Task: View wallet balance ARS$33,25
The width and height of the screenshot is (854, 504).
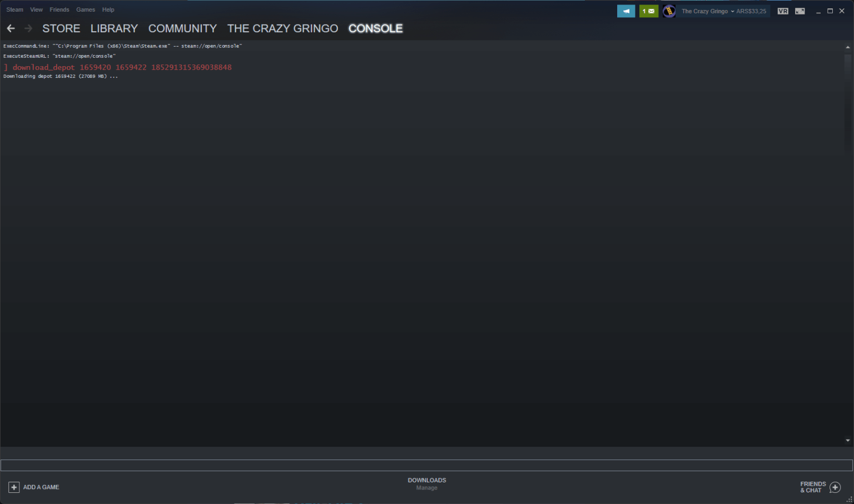Action: point(751,11)
